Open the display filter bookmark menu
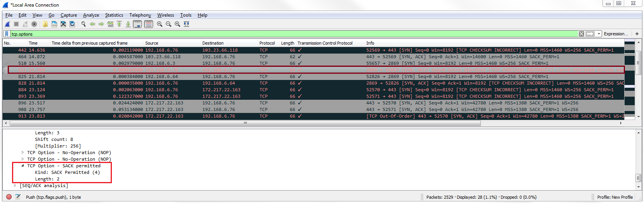 pyautogui.click(x=7, y=34)
